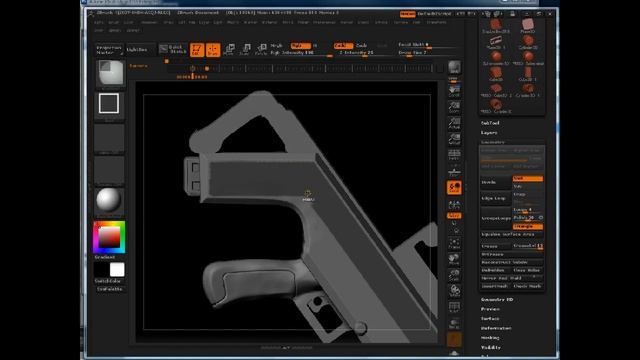Open the texture selector slot

point(109,170)
